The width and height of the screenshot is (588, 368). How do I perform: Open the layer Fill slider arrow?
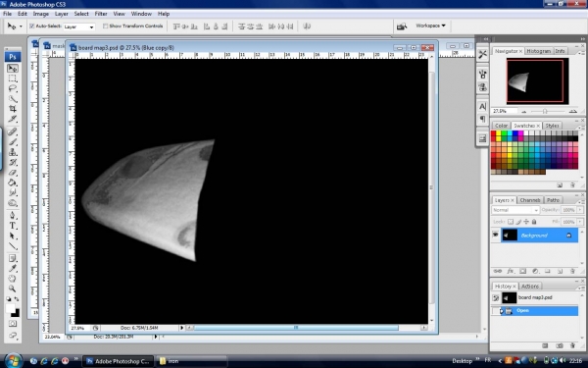[580, 222]
